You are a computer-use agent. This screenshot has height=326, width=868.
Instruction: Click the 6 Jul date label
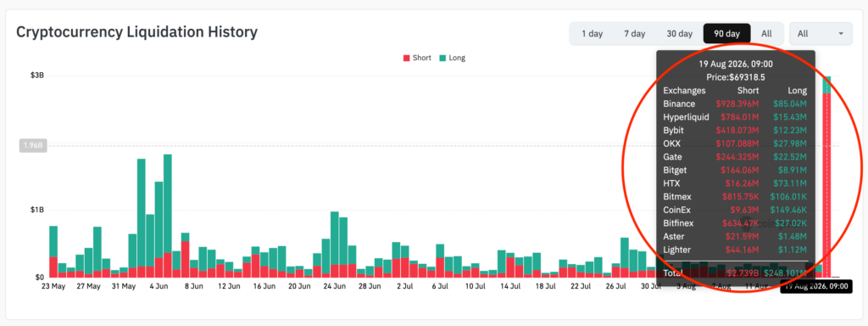[440, 287]
